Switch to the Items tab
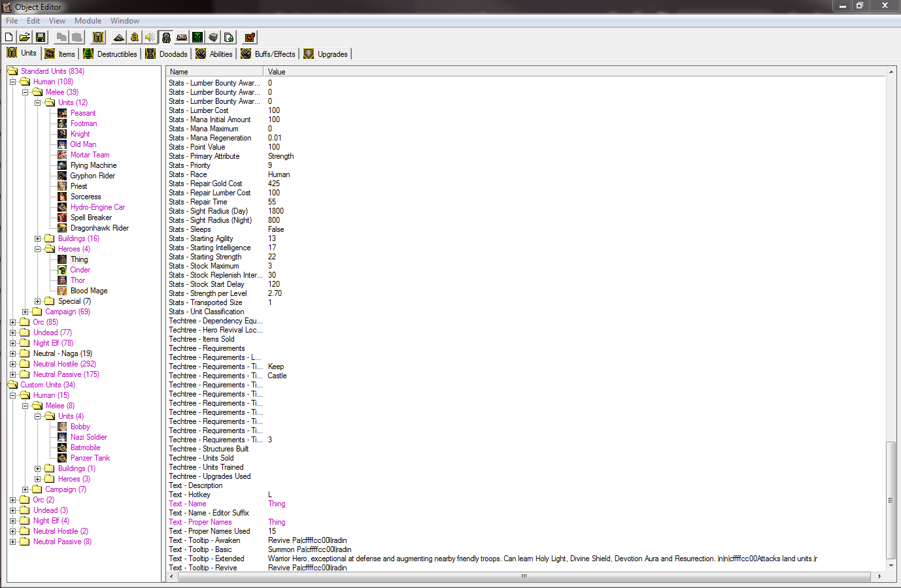 pyautogui.click(x=60, y=54)
